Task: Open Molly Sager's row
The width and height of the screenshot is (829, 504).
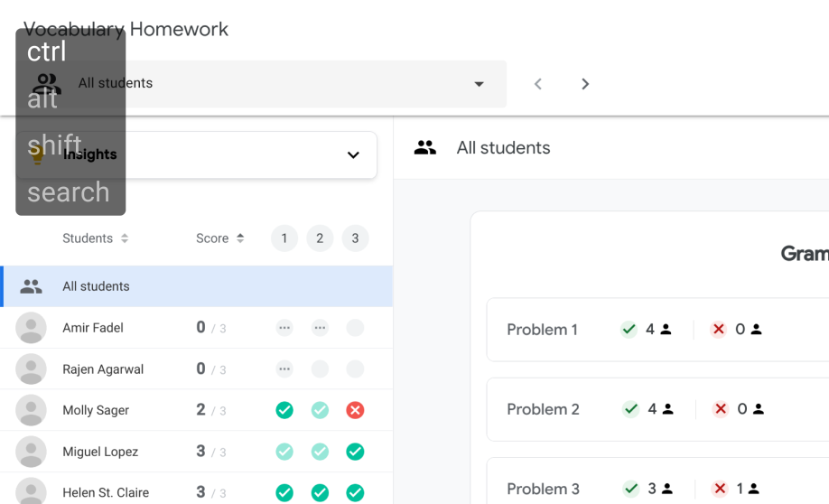Action: pyautogui.click(x=197, y=410)
